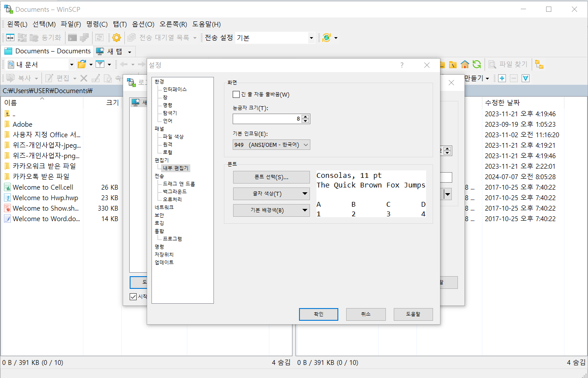Open the 글자 색상 dropdown button

(272, 194)
